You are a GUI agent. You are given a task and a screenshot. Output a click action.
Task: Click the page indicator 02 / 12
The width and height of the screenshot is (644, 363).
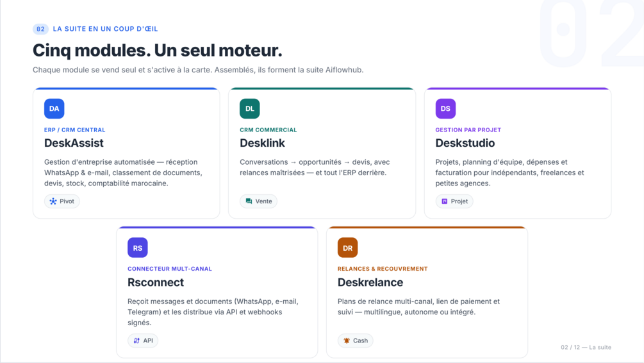tap(570, 348)
